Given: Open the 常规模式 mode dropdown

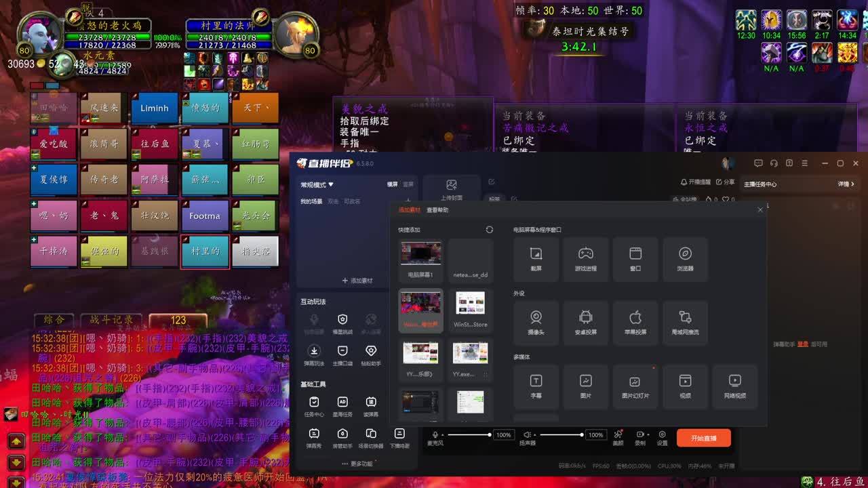Looking at the screenshot, I should tap(317, 184).
